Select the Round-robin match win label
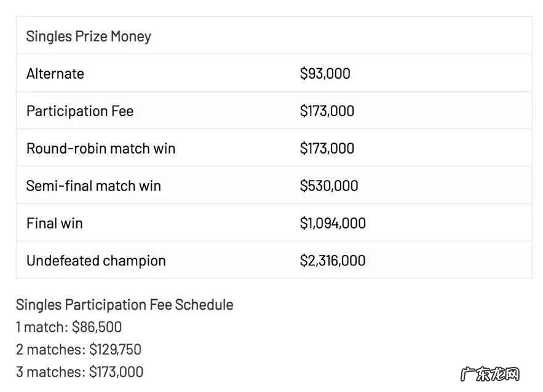 [x=101, y=149]
